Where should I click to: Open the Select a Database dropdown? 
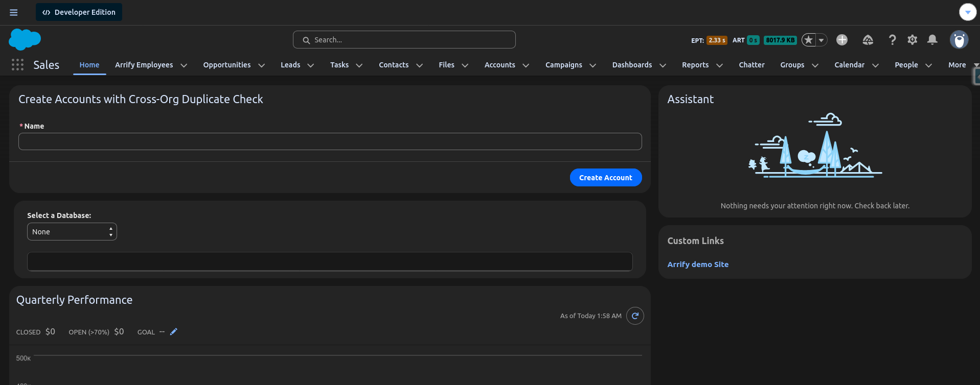point(72,232)
